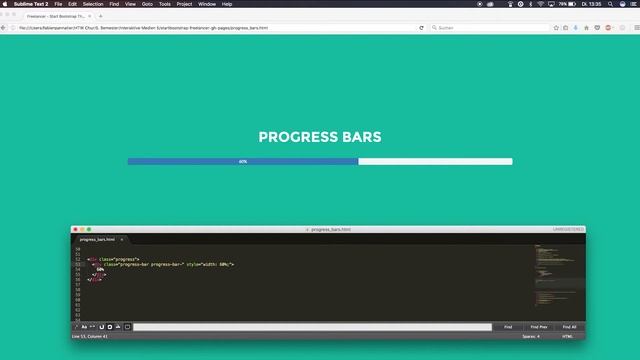Click code line with class="progress"
The height and width of the screenshot is (360, 640).
(113, 259)
